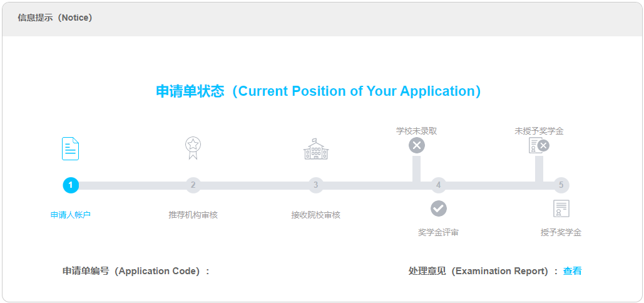Click the certificate-with-X icon under 未授予奖学金

pos(539,145)
